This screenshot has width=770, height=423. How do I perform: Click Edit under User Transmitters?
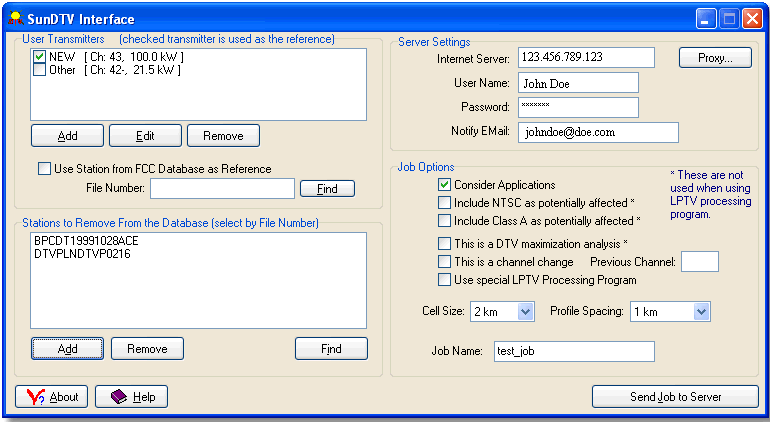click(x=145, y=135)
